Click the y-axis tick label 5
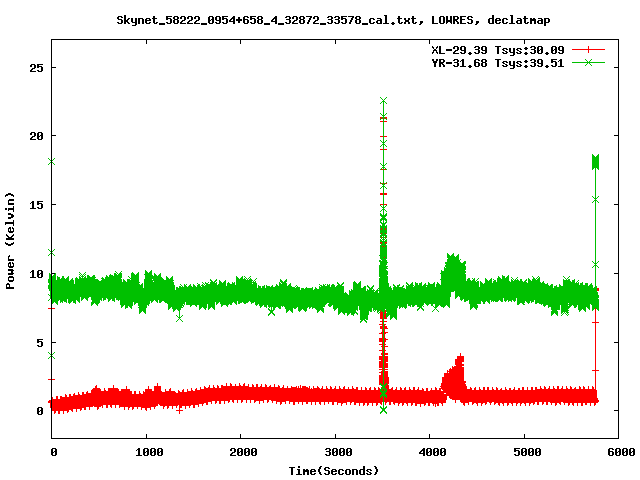 (40, 343)
